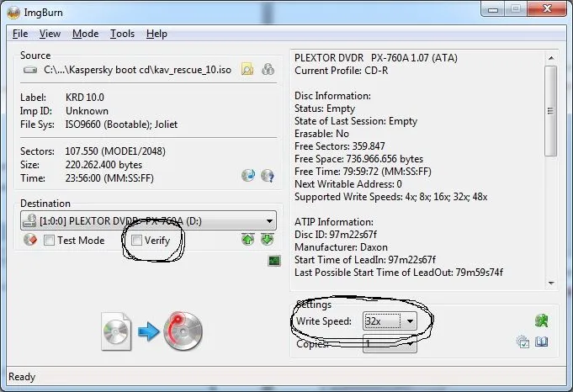Click the create CUE file icon
Screen dimensions: 573x392
268,69
